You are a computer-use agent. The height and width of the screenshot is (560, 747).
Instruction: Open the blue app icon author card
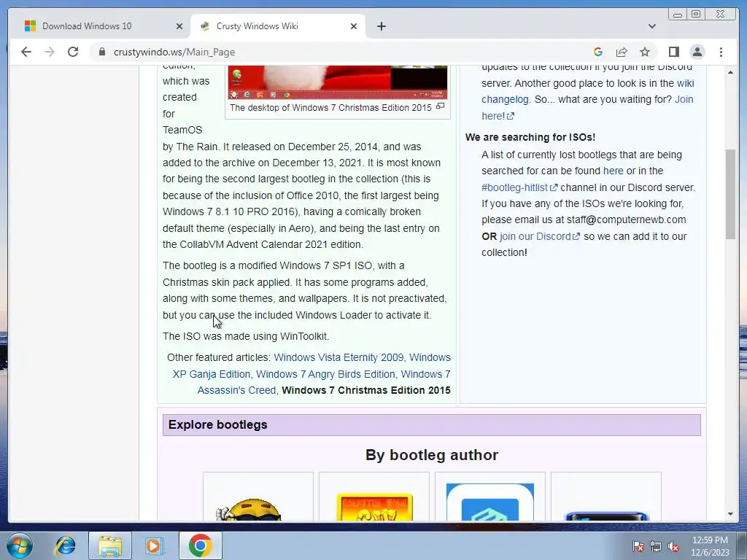489,497
